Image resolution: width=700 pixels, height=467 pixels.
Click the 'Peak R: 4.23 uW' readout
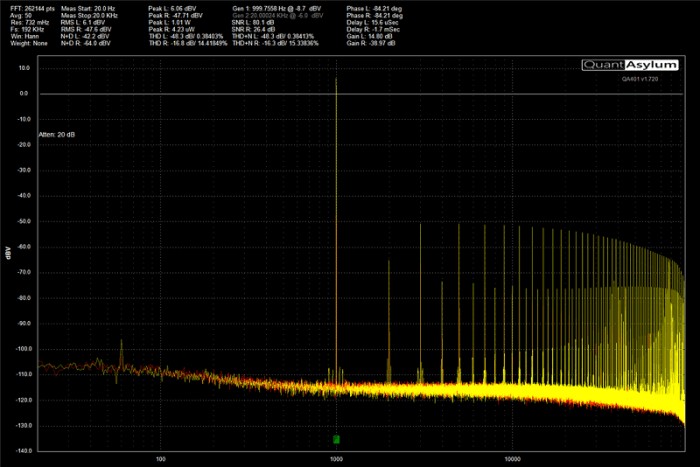(x=172, y=29)
